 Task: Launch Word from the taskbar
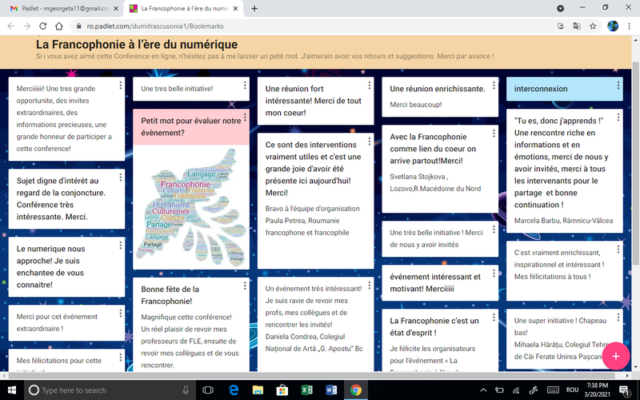(x=333, y=390)
